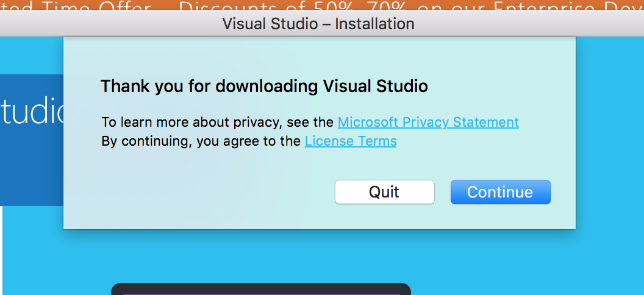Click the purple strip in the device image
Image resolution: width=644 pixels, height=295 pixels.
tap(261, 294)
